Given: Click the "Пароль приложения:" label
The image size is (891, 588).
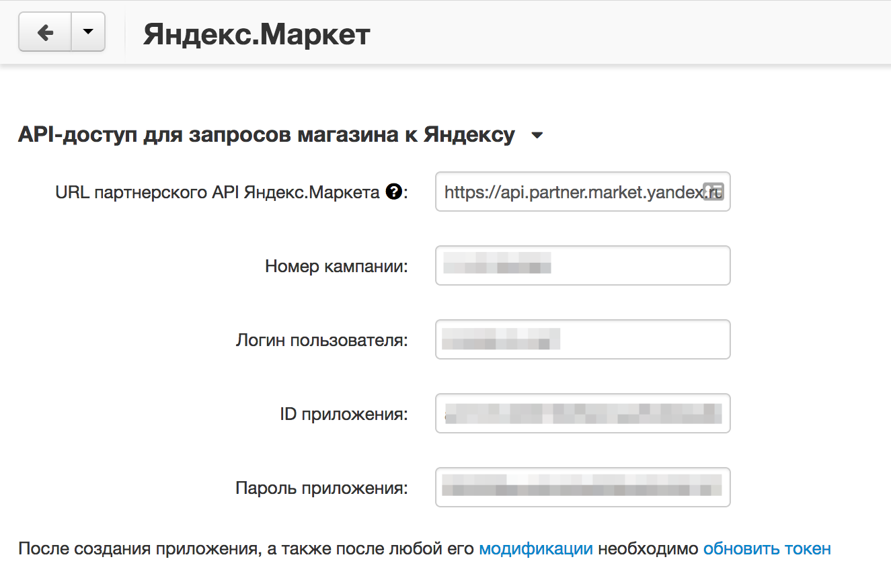Looking at the screenshot, I should click(321, 488).
